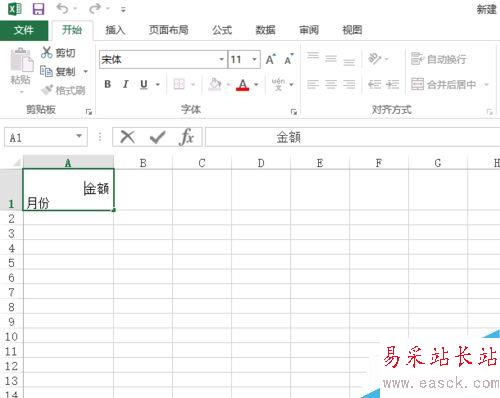
Task: Undo the last action
Action: point(62,9)
